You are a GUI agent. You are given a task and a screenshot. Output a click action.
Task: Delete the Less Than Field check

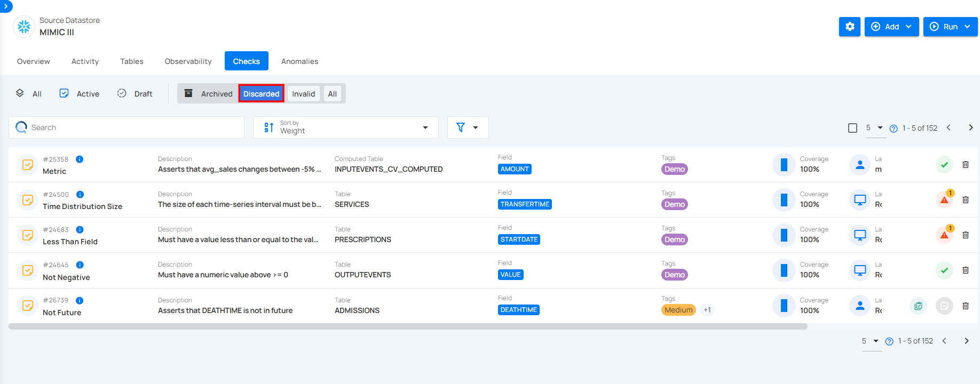tap(966, 235)
